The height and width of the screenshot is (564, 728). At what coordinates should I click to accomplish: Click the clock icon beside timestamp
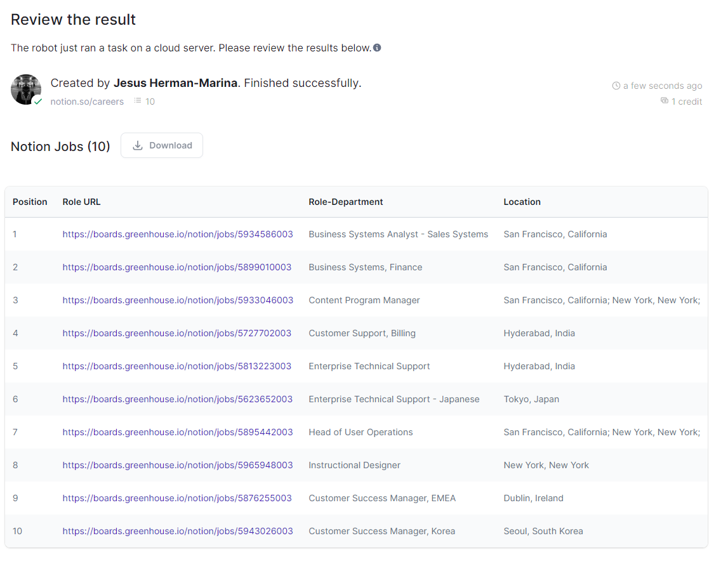(616, 86)
